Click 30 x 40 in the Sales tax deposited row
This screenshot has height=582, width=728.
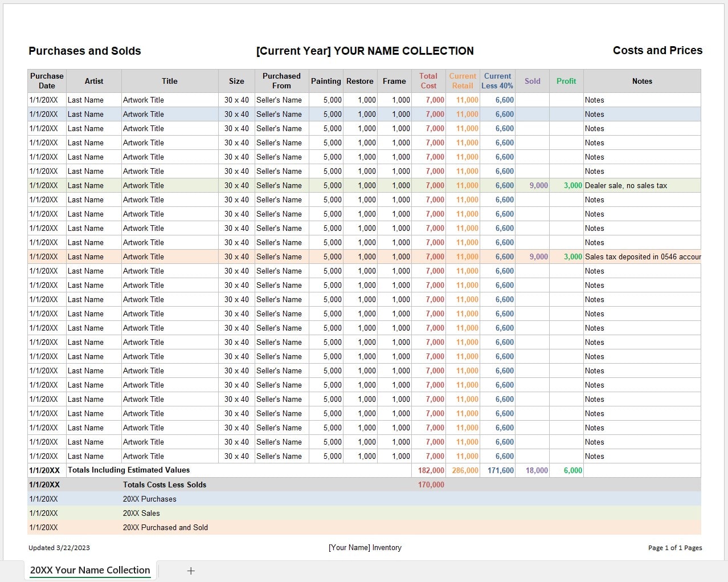pyautogui.click(x=236, y=257)
